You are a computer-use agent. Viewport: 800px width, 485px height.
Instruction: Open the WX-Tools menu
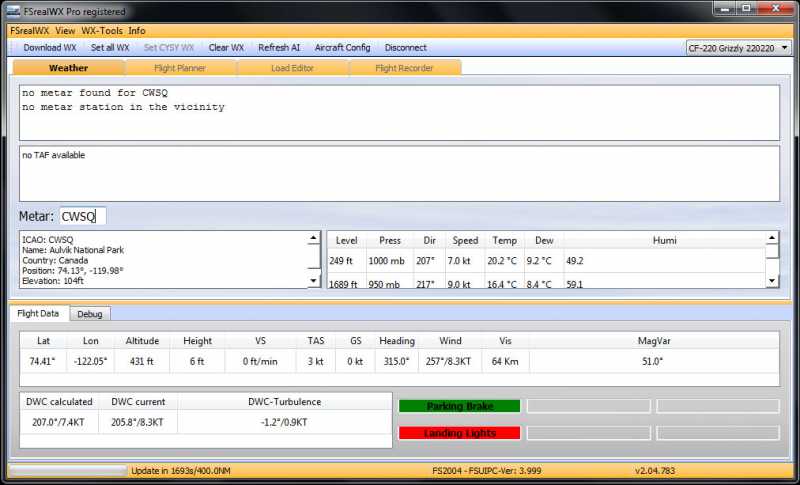pyautogui.click(x=102, y=31)
